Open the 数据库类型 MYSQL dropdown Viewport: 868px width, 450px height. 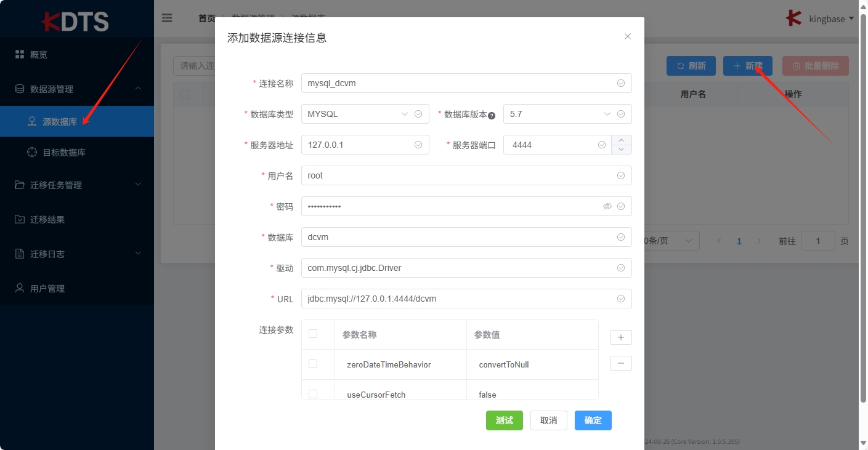coord(365,114)
